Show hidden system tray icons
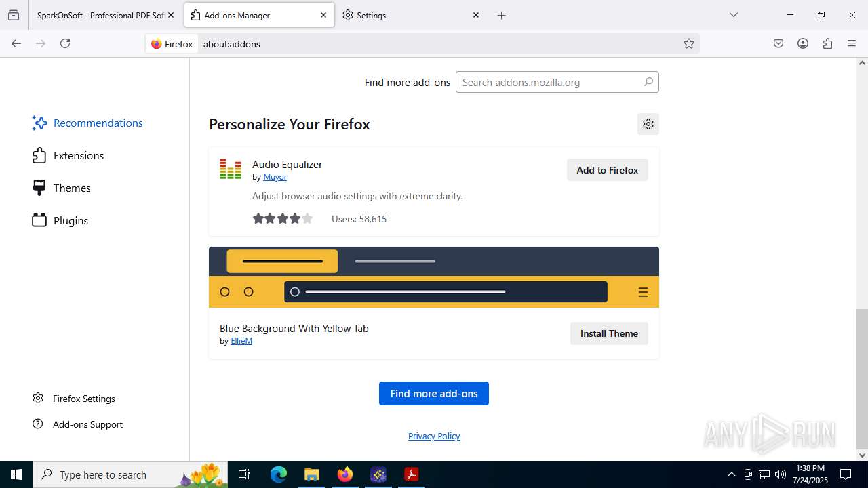The image size is (868, 488). click(731, 474)
